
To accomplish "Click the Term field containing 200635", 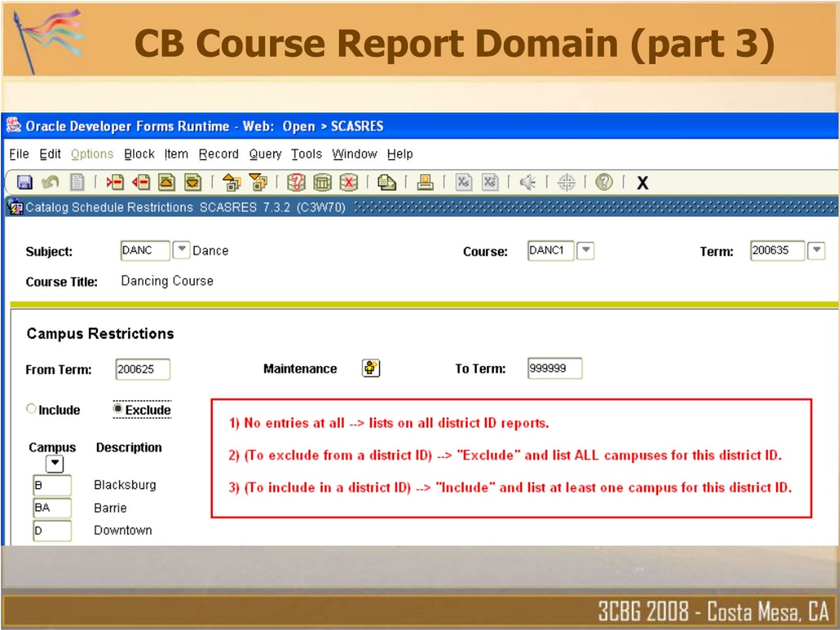I will [x=778, y=251].
